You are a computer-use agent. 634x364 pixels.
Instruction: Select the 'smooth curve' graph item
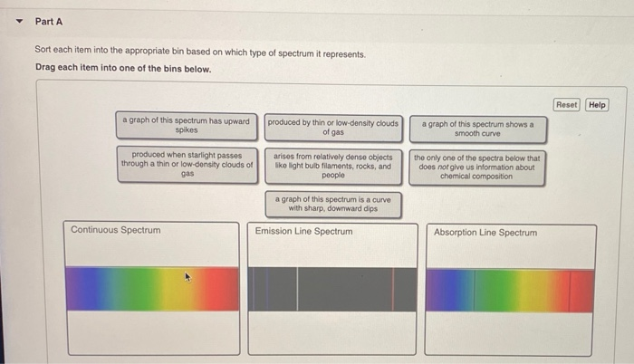click(477, 129)
